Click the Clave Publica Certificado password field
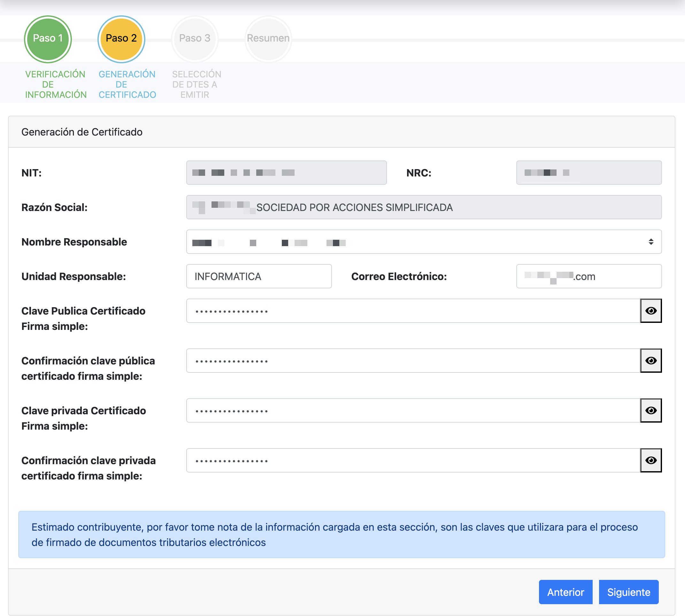Screen dimensions: 685x616 [413, 311]
